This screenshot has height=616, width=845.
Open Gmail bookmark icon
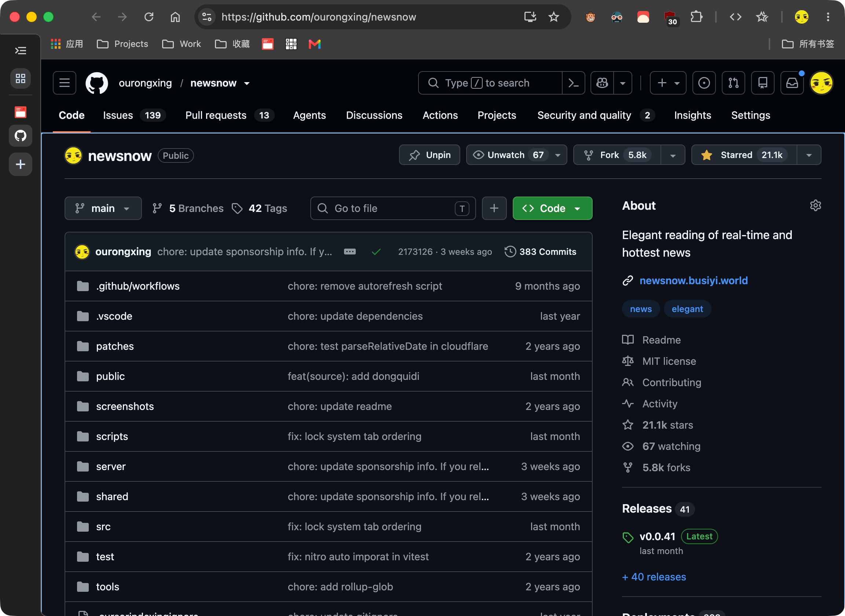click(x=315, y=44)
